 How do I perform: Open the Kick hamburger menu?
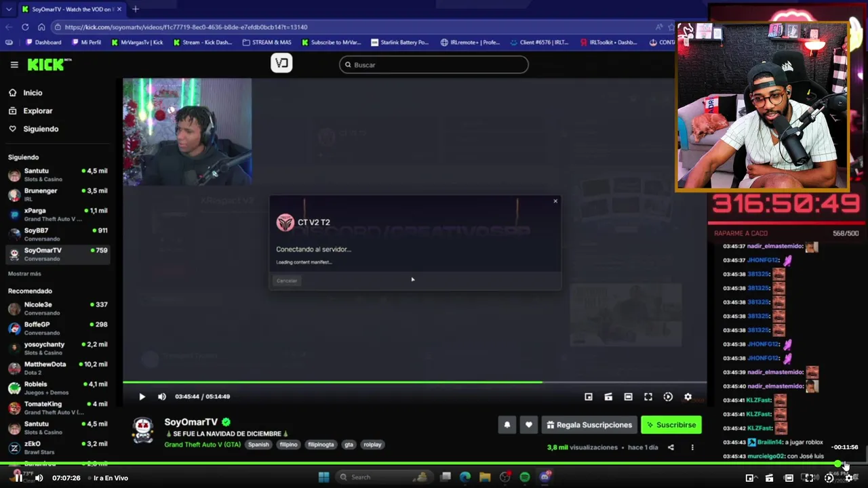[14, 64]
